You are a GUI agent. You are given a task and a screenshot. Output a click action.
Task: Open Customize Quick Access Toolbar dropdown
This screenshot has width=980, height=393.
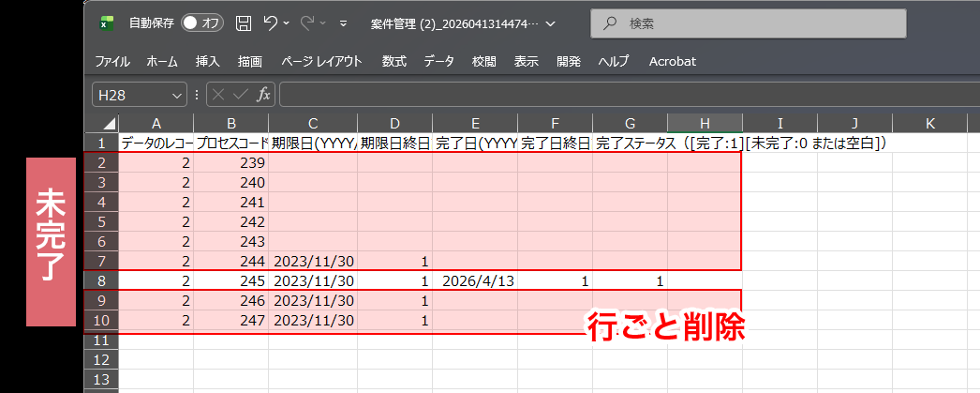point(343,23)
